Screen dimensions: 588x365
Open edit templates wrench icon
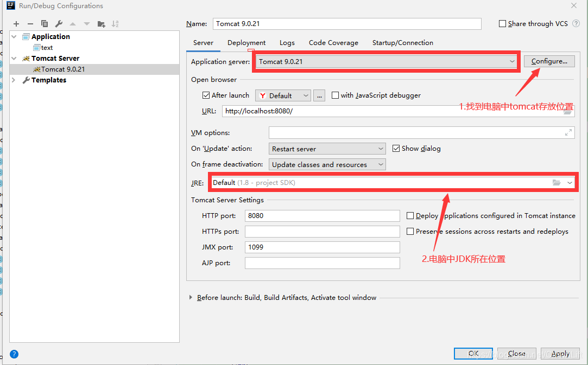59,24
